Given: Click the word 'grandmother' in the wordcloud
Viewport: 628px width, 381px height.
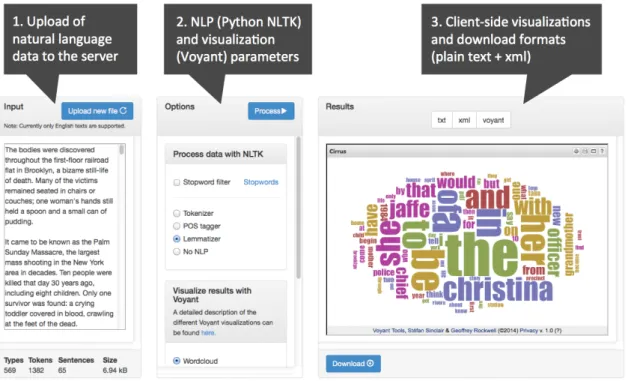Looking at the screenshot, I should [x=569, y=244].
